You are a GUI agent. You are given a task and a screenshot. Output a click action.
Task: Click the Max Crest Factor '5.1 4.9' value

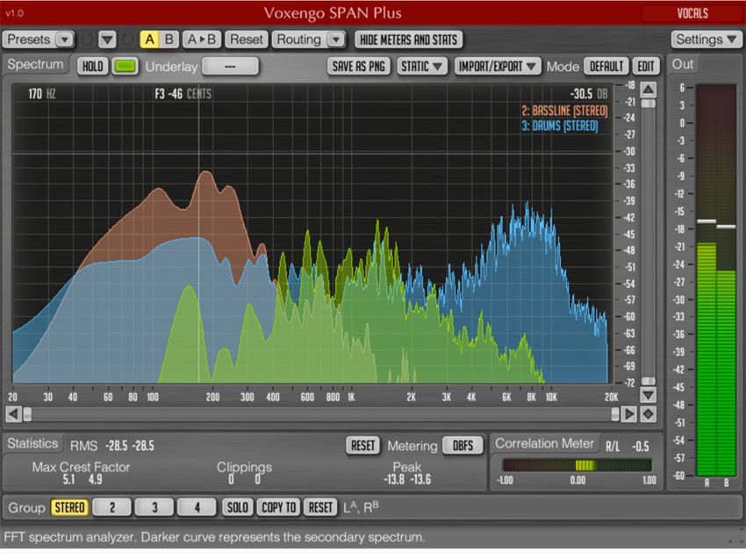tap(82, 479)
